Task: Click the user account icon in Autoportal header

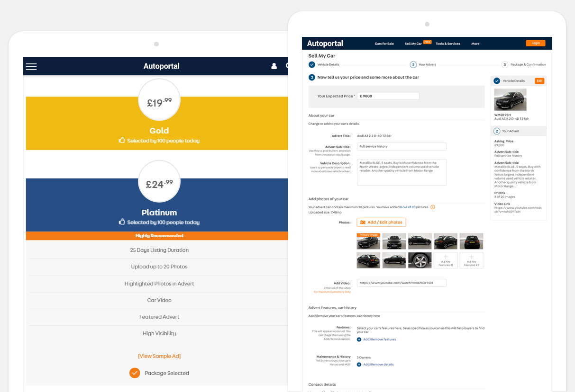Action: click(x=274, y=66)
